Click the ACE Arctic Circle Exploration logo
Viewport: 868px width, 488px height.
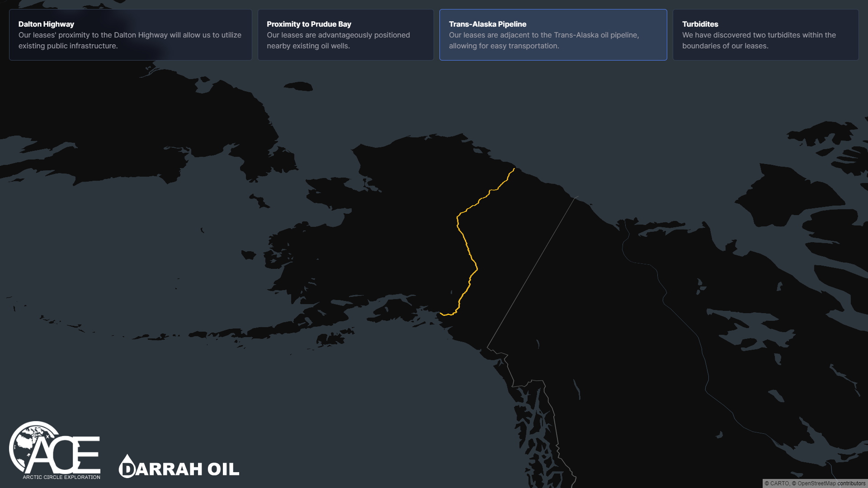(55, 450)
